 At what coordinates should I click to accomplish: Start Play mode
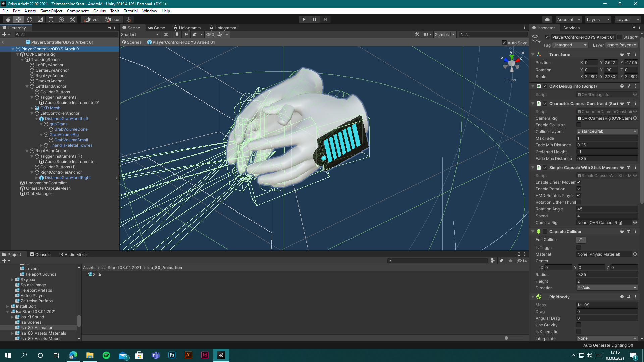304,19
